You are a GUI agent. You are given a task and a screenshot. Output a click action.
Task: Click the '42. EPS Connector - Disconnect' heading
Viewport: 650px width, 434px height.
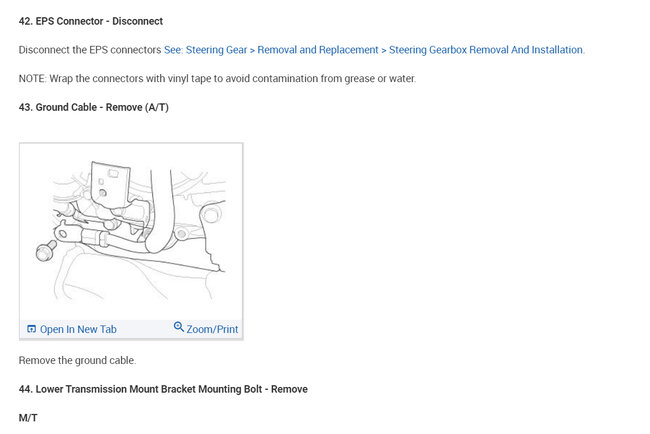(x=91, y=21)
